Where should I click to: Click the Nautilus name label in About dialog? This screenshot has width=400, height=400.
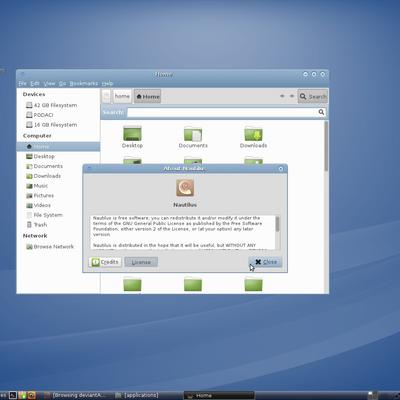pos(185,205)
